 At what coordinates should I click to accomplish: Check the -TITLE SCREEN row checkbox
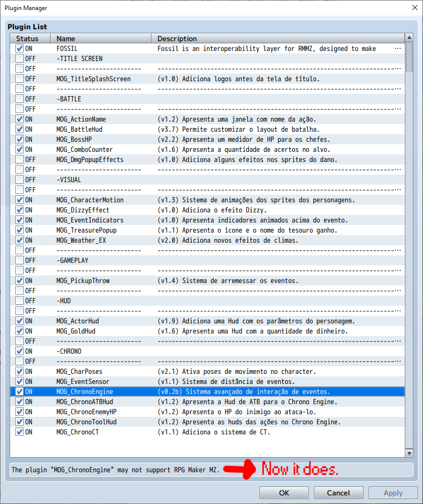coord(19,59)
